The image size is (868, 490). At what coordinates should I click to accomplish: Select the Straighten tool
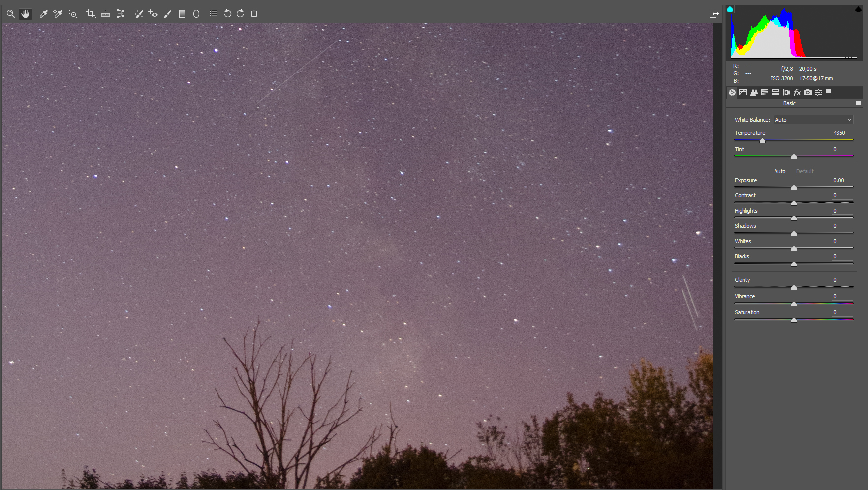coord(105,14)
